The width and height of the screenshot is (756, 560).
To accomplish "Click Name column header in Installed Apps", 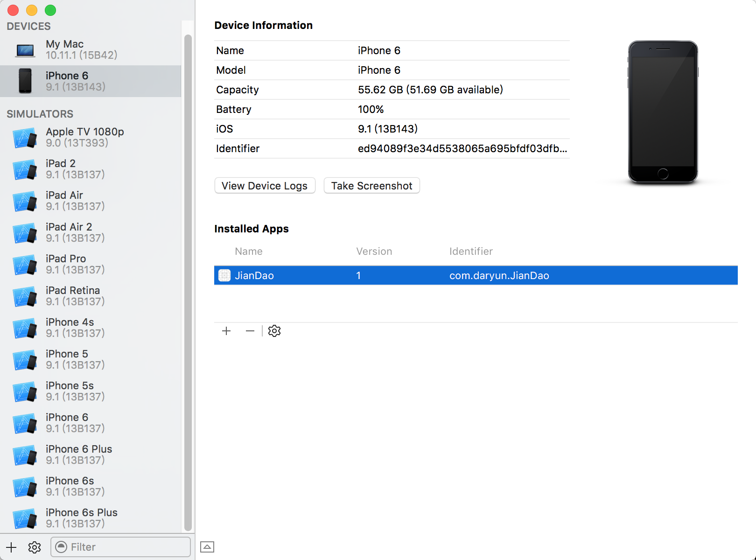I will coord(249,252).
